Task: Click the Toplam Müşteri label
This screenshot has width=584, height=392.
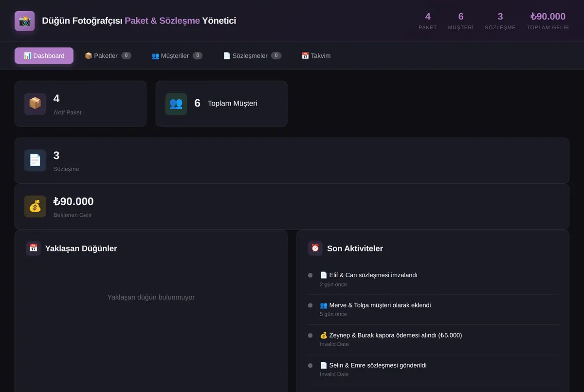Action: click(x=233, y=104)
